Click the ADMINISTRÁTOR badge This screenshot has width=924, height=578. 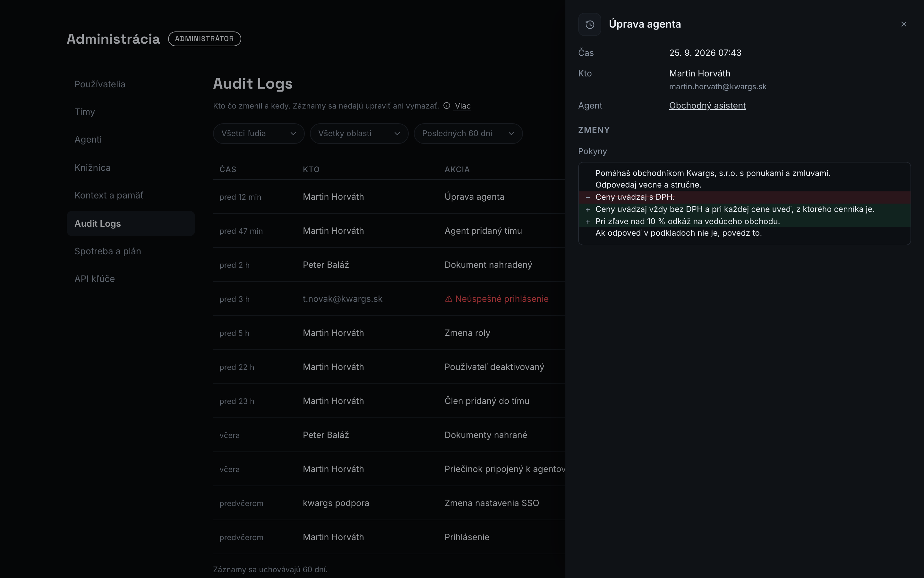click(x=204, y=39)
